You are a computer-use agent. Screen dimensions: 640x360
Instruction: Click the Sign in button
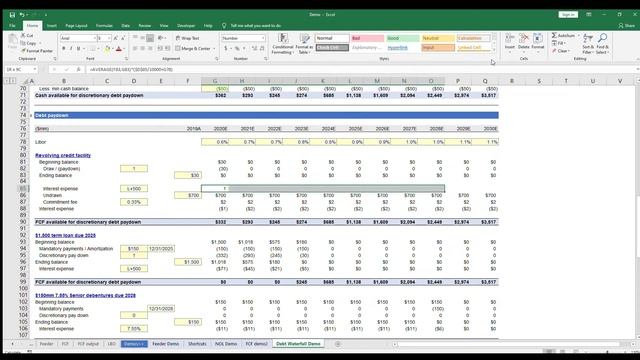point(568,15)
